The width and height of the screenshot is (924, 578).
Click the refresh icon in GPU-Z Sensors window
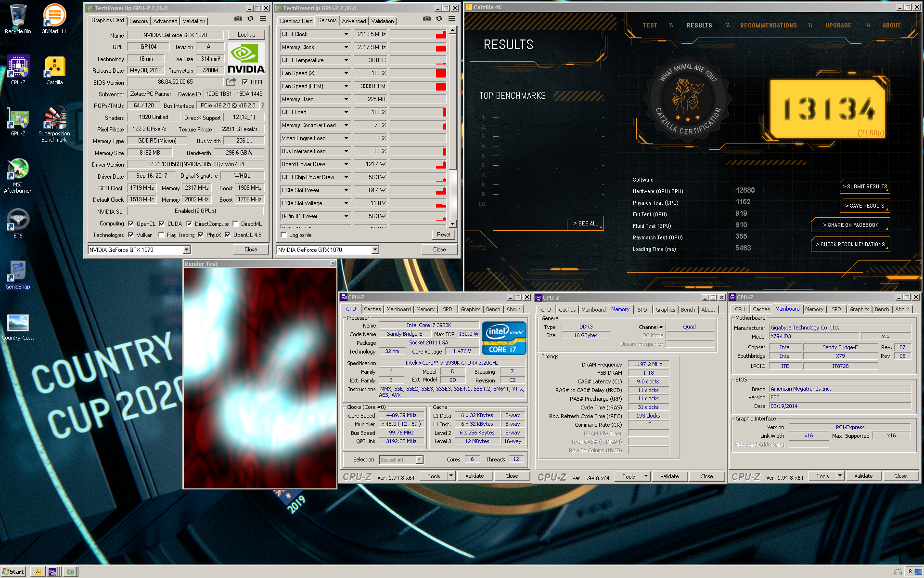tap(439, 19)
